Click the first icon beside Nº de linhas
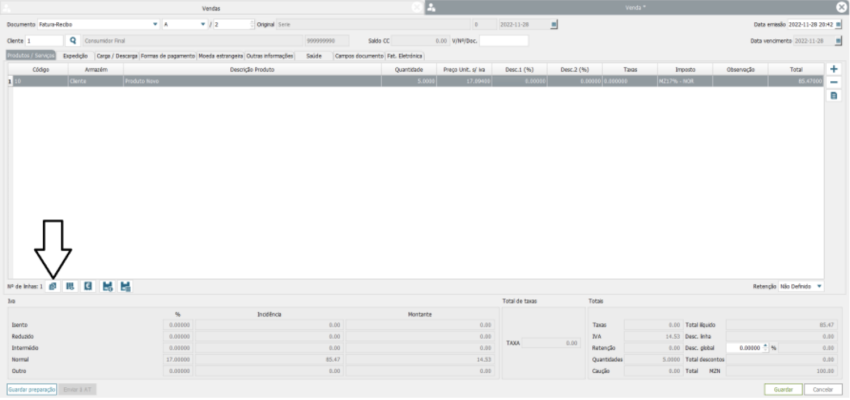The image size is (850, 400). (x=52, y=286)
